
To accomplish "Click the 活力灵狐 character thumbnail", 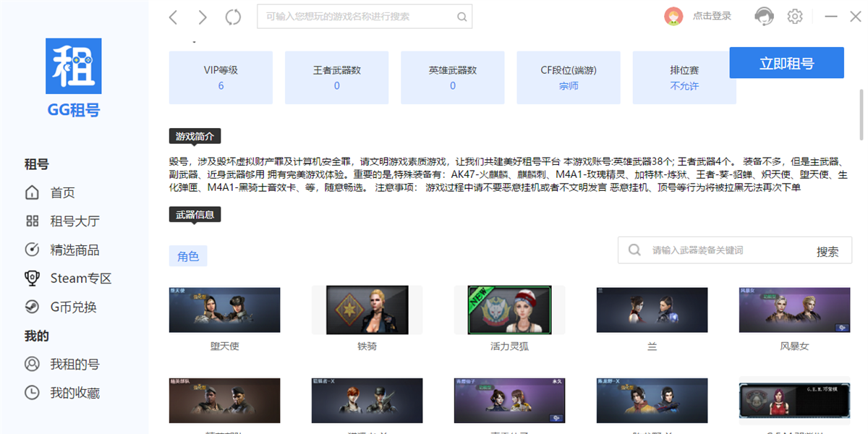I will point(509,310).
